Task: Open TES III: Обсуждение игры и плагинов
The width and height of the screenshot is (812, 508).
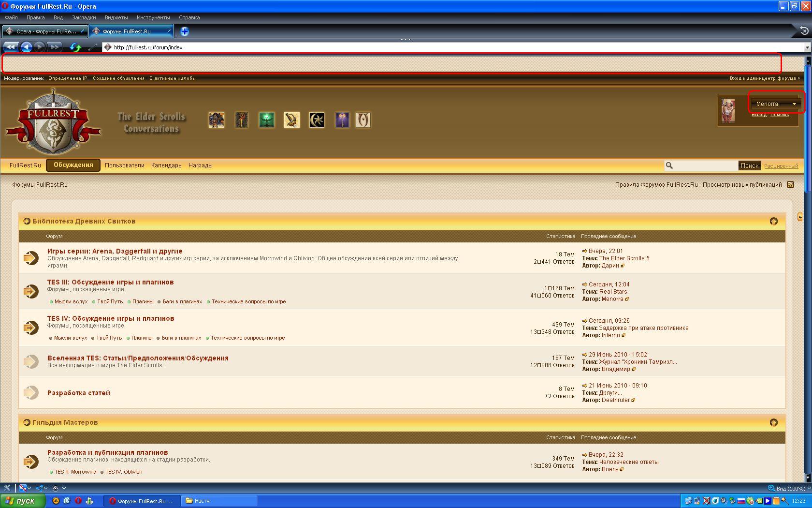Action: (110, 282)
